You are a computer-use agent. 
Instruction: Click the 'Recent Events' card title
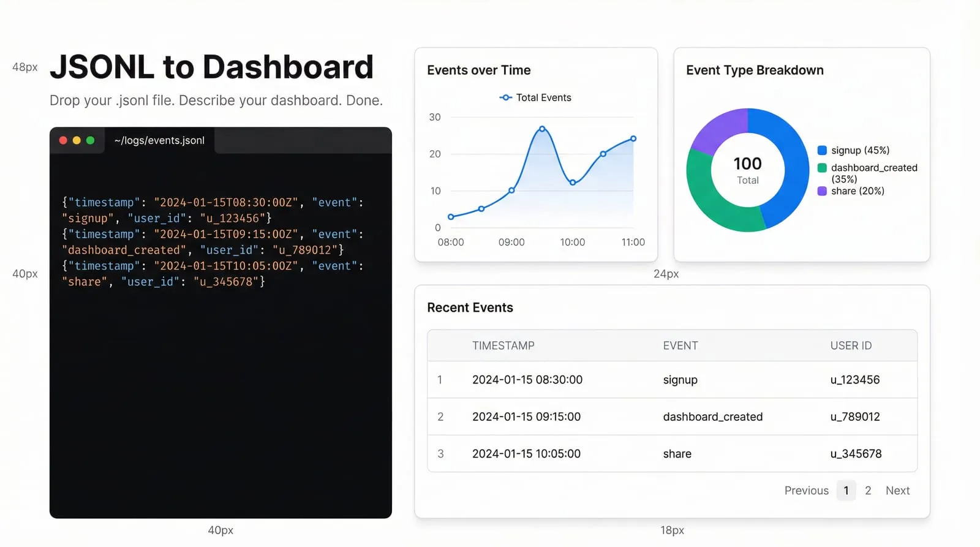coord(470,307)
